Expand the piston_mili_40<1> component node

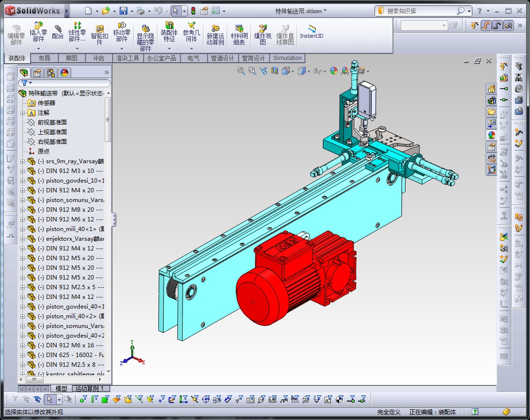tap(23, 229)
